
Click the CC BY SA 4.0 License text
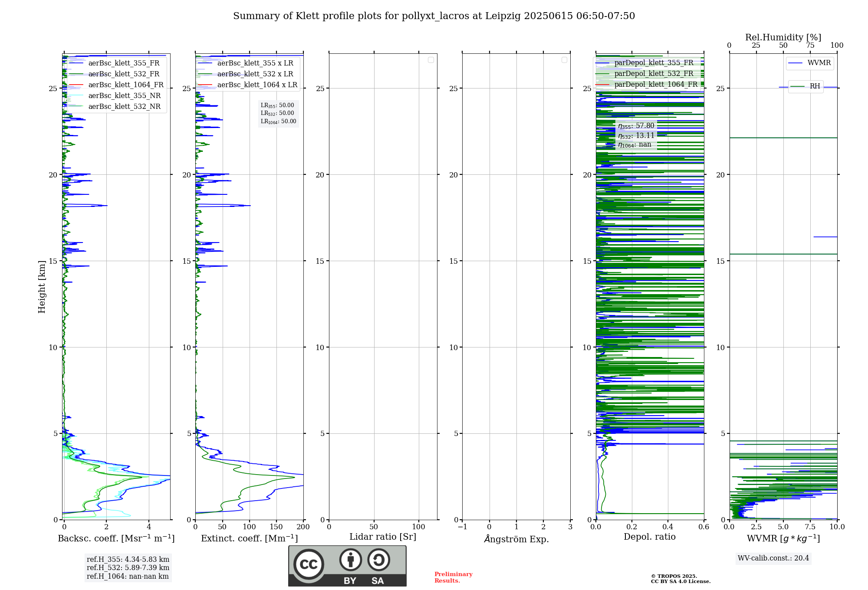681,582
